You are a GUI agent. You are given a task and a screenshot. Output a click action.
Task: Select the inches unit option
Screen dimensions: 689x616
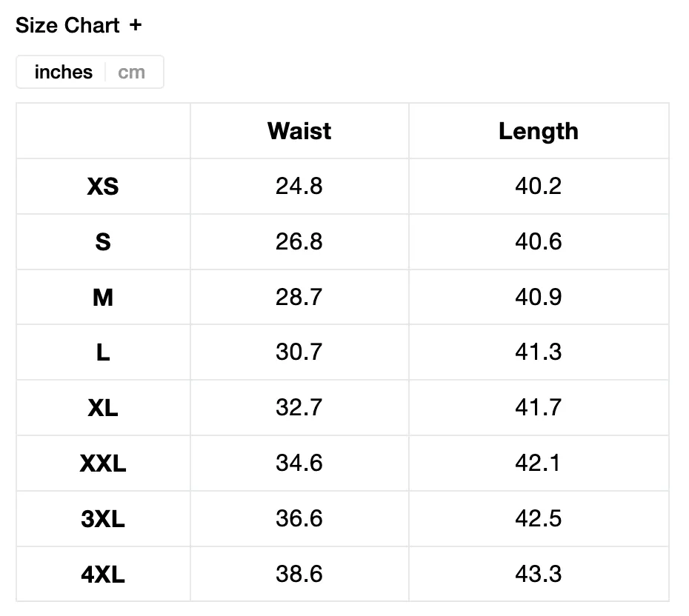pos(64,72)
